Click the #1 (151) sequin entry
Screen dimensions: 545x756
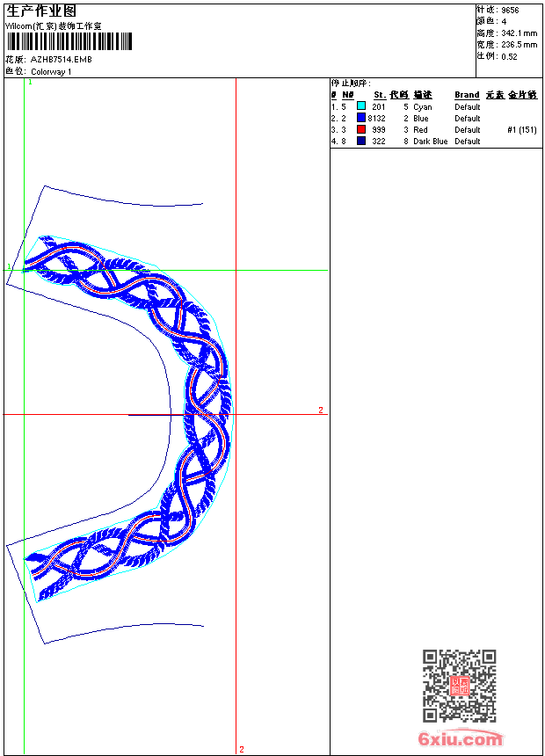(522, 129)
